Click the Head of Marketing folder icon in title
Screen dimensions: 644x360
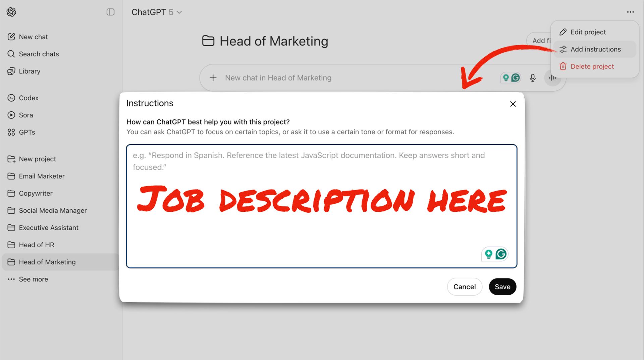click(208, 41)
